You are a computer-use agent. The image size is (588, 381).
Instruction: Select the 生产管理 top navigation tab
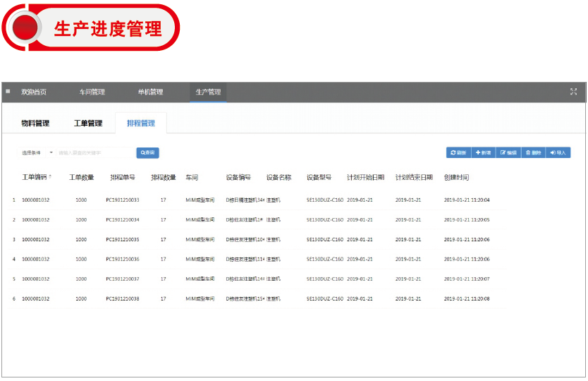[208, 92]
